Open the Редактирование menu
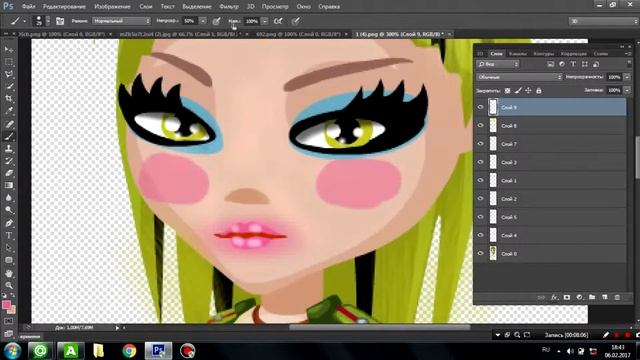The width and height of the screenshot is (640, 360). coord(64,7)
